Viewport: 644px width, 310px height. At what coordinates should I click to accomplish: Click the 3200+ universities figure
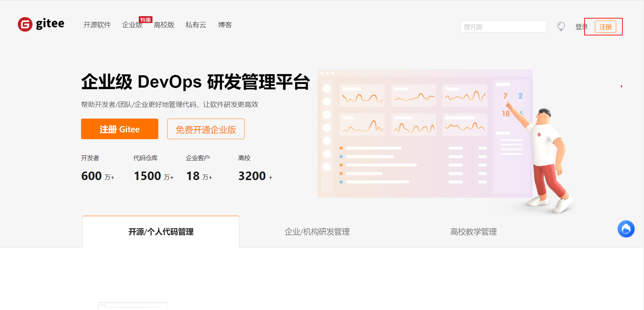pyautogui.click(x=255, y=176)
